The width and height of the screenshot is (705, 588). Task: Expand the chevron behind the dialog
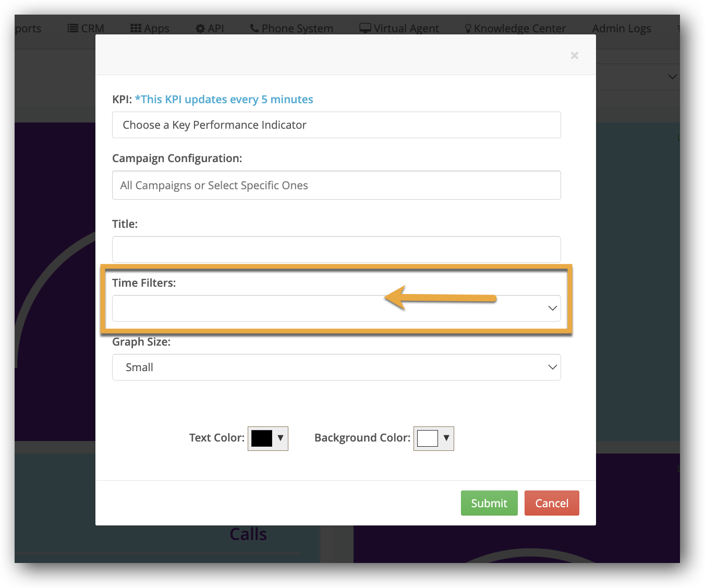tap(673, 77)
